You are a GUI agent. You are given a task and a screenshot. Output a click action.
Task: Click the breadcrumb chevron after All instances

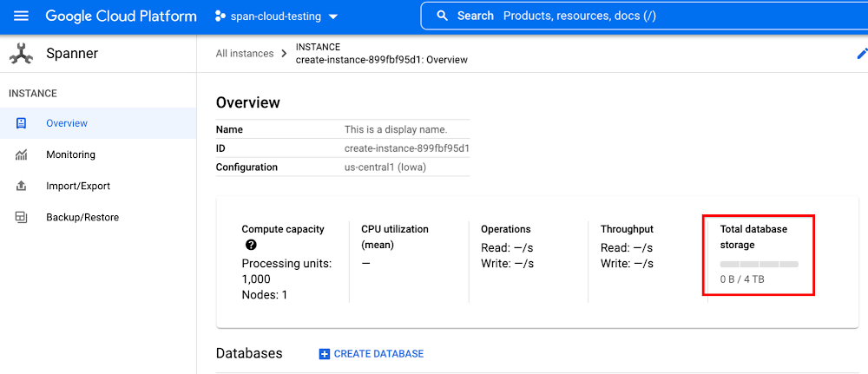coord(284,54)
